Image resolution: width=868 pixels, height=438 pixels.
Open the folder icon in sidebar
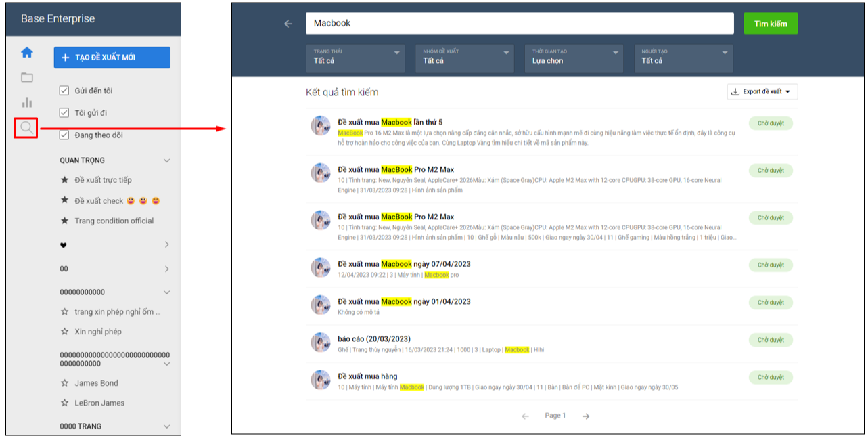tap(27, 77)
